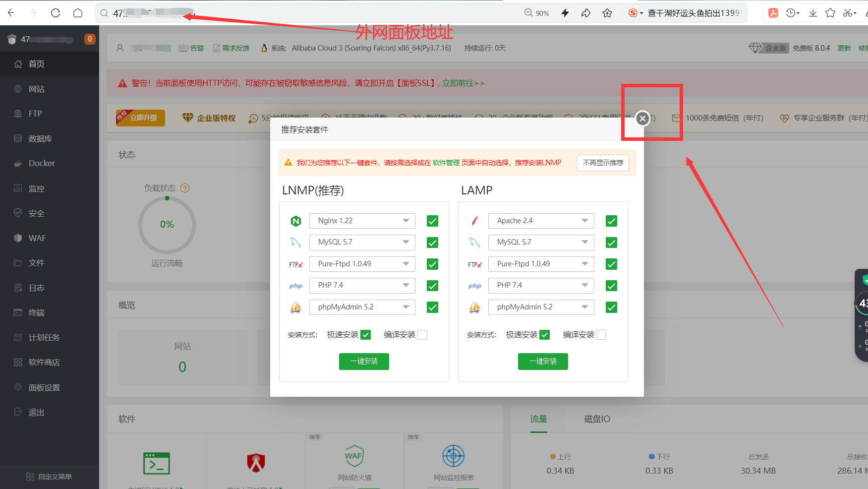
Task: Click 立即前往>> link in SSL warning
Action: (x=463, y=83)
